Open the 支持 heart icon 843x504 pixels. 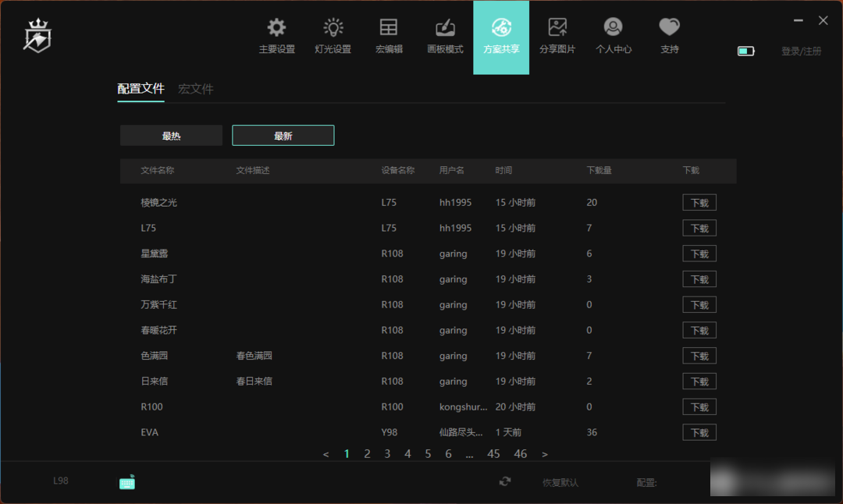670,27
